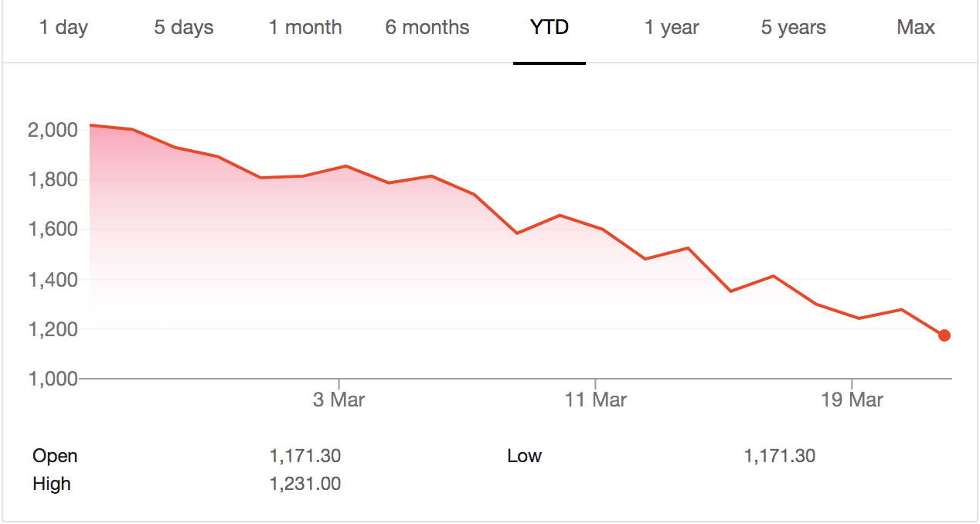
Task: Click the 3 Mar date label
Action: point(339,400)
